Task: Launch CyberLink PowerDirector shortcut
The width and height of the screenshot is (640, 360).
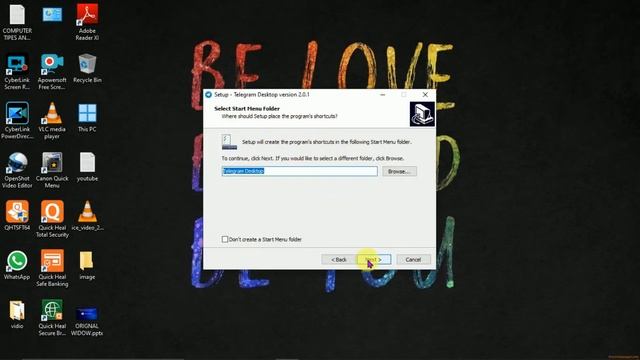Action: (x=17, y=113)
